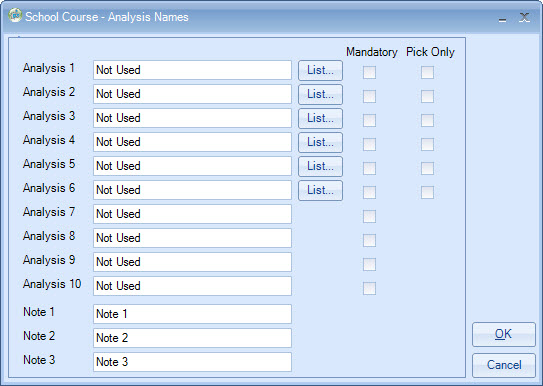The width and height of the screenshot is (543, 386).
Task: Open the List button for Analysis 1
Action: [320, 70]
